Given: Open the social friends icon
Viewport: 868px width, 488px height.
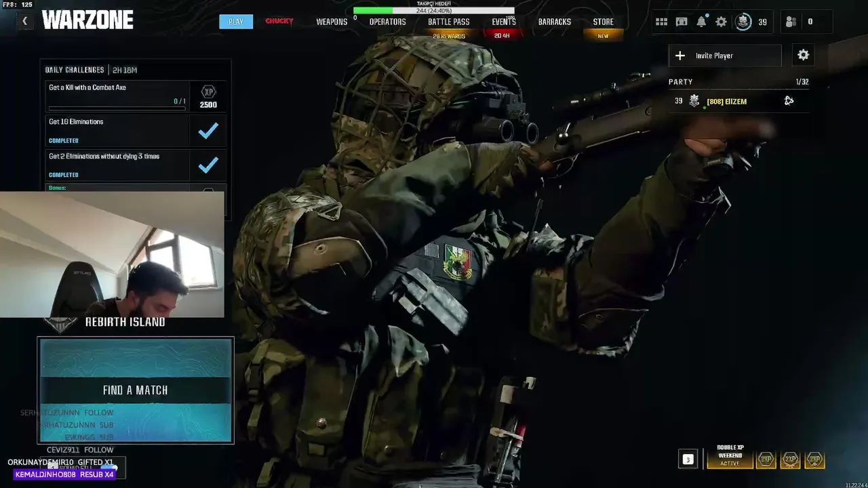Looking at the screenshot, I should pyautogui.click(x=791, y=22).
